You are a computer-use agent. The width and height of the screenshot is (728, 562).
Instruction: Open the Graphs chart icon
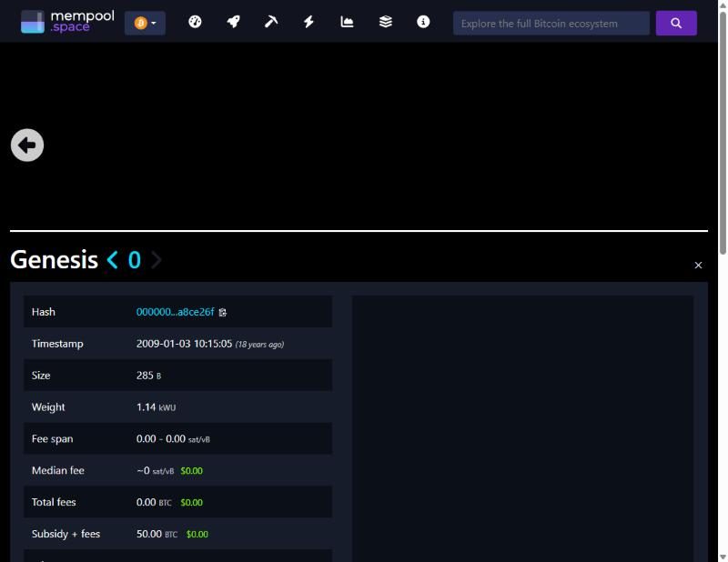coord(347,22)
